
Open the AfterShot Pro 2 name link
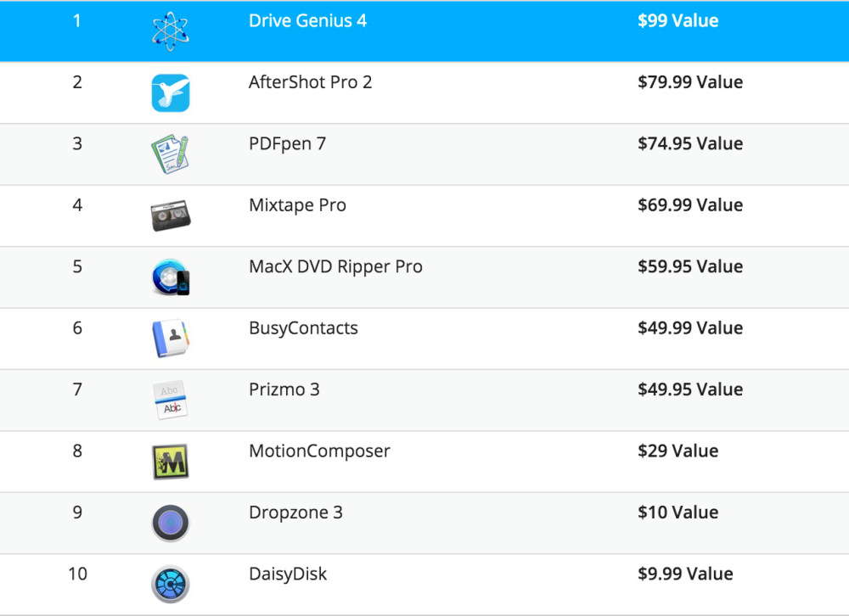point(310,82)
